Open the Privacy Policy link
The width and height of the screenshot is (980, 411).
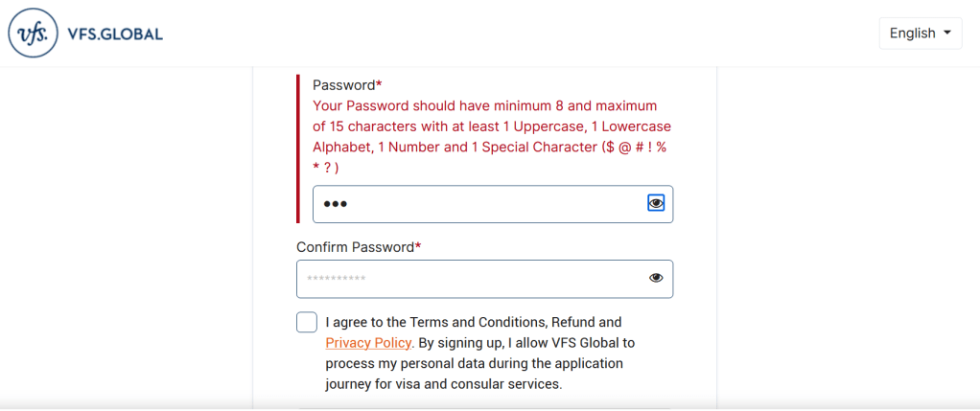369,342
